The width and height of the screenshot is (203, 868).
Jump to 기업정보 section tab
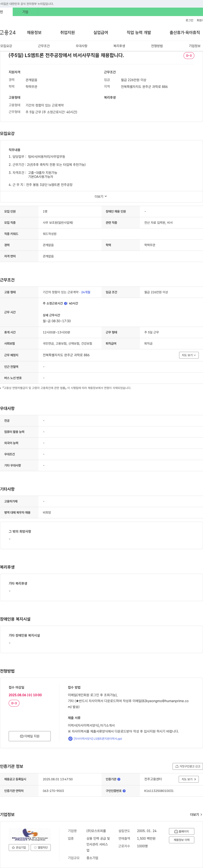[x=195, y=46]
